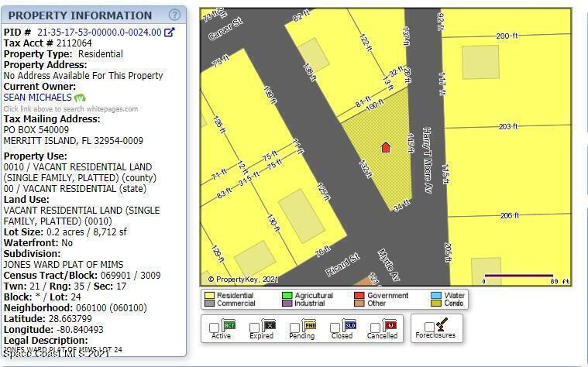The image size is (588, 367).
Task: Click the red Cancelled listing sign icon
Action: click(x=390, y=325)
